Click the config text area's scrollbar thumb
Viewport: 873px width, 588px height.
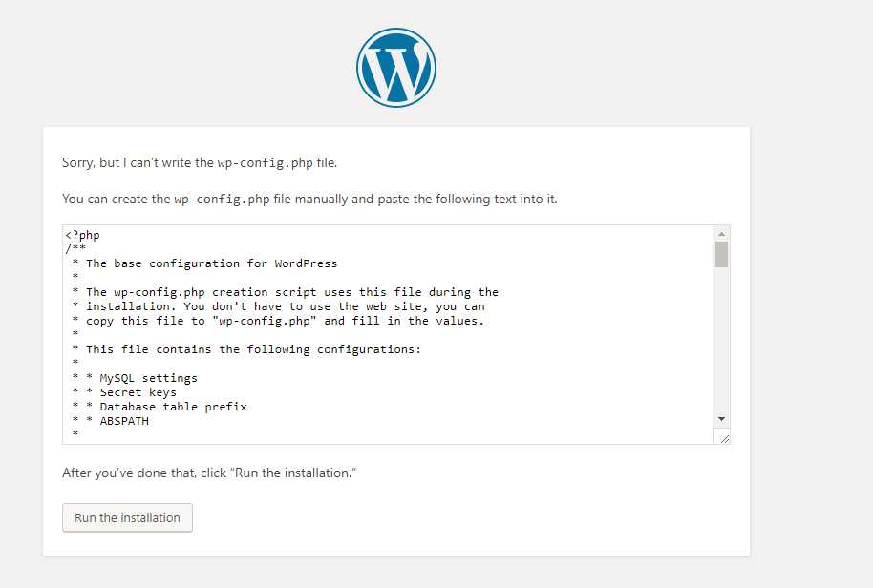tap(721, 254)
